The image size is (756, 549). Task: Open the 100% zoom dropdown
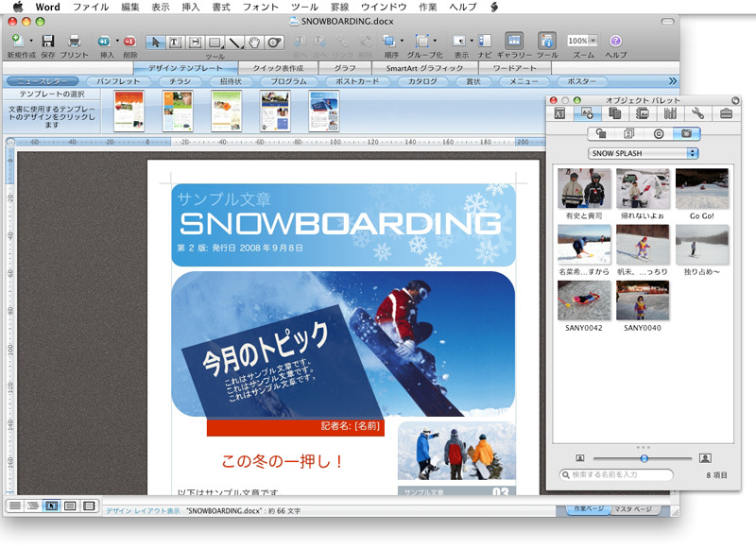coord(582,41)
